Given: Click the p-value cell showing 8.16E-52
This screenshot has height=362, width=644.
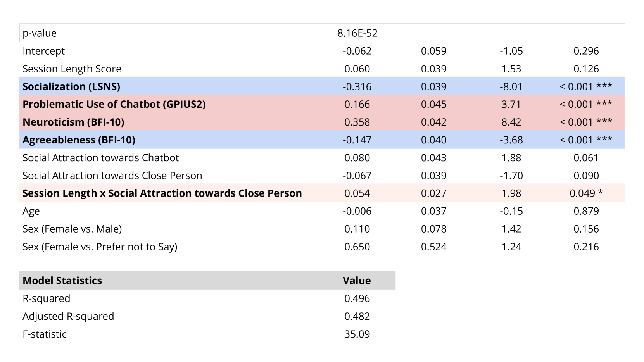Looking at the screenshot, I should pyautogui.click(x=357, y=33).
